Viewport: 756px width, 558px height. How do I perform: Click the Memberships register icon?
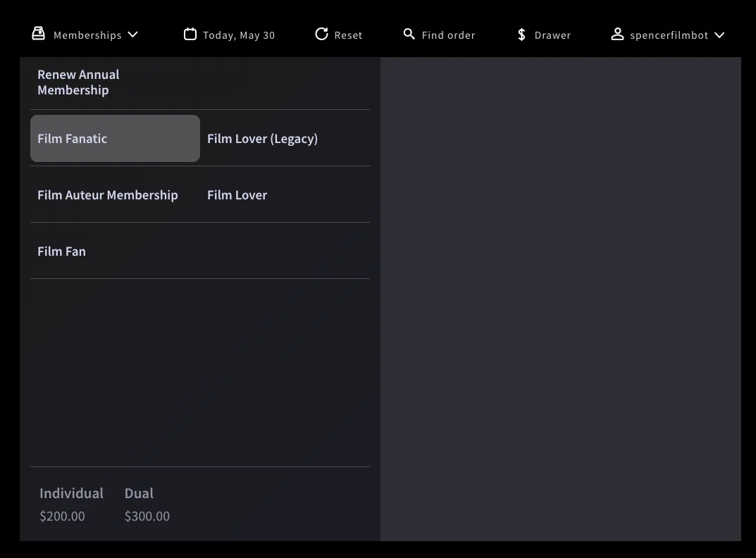pos(39,35)
